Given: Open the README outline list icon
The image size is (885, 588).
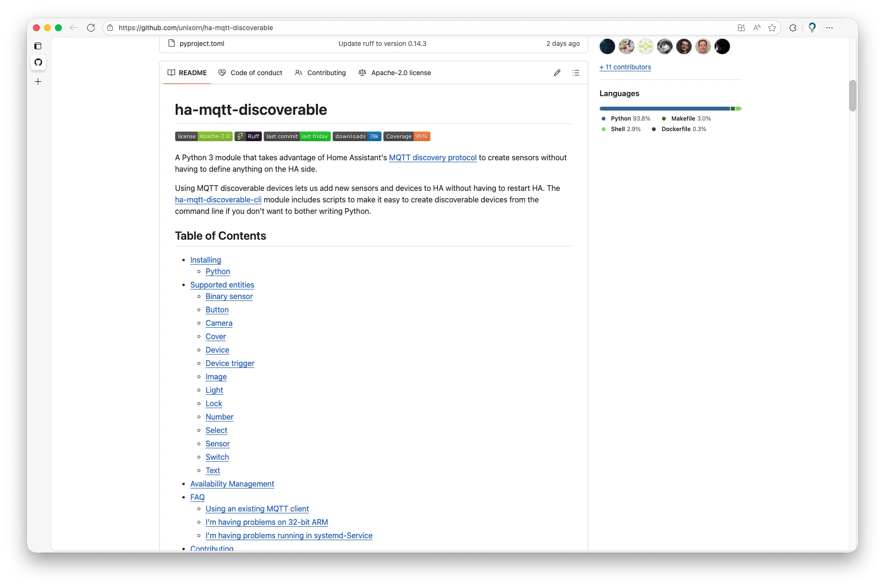Looking at the screenshot, I should (576, 73).
